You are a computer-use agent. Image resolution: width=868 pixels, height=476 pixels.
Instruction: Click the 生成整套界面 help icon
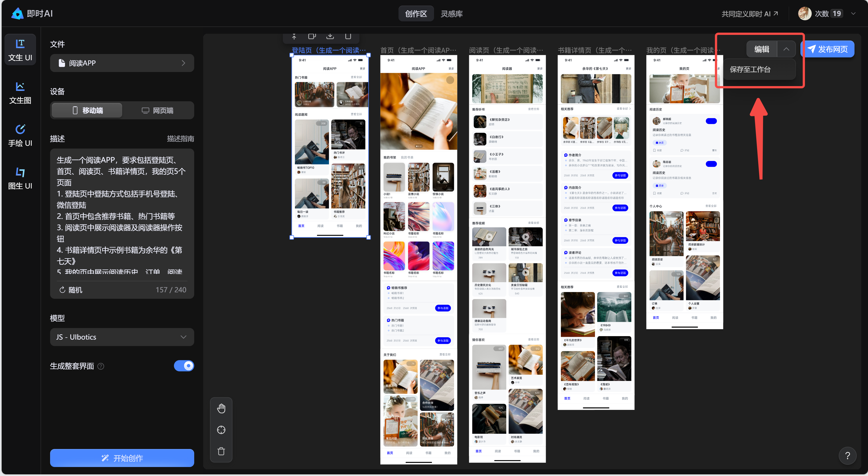[101, 366]
